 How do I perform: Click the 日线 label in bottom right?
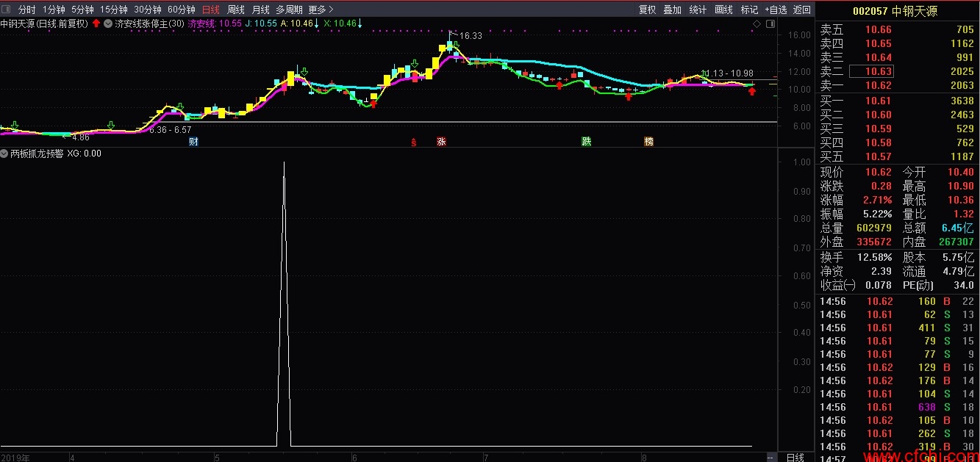coord(795,457)
